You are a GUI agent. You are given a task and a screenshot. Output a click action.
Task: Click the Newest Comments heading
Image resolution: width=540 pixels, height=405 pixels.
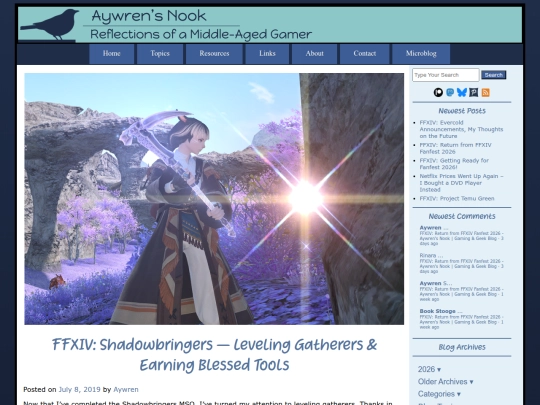(462, 216)
